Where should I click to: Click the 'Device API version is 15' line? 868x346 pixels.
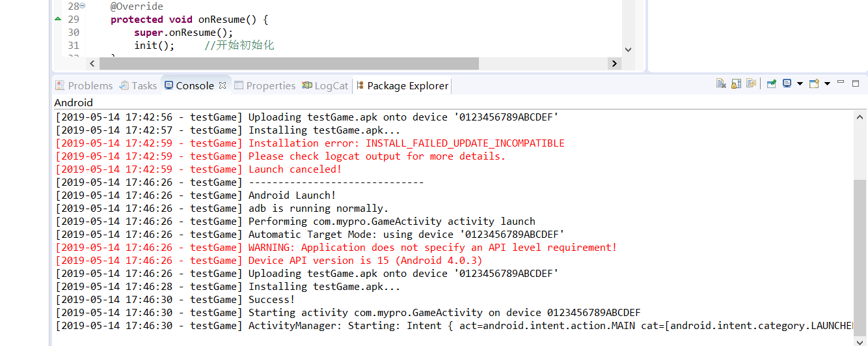tap(269, 261)
